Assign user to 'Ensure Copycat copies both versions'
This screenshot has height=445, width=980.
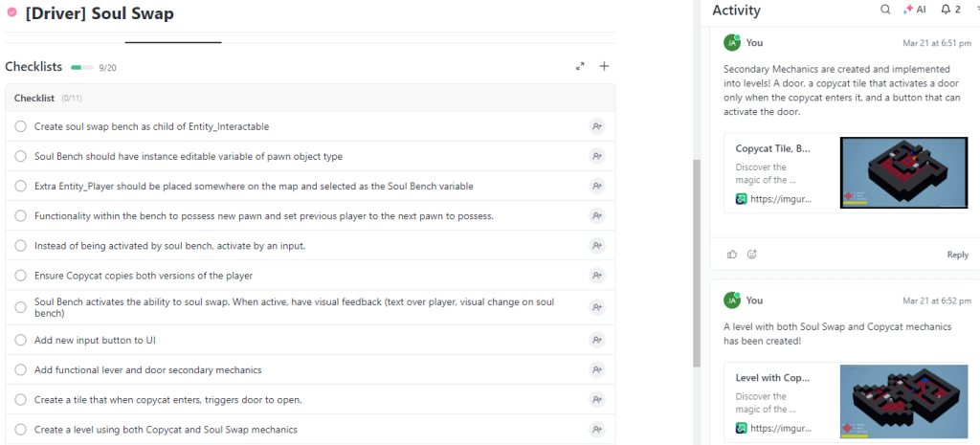pyautogui.click(x=597, y=276)
